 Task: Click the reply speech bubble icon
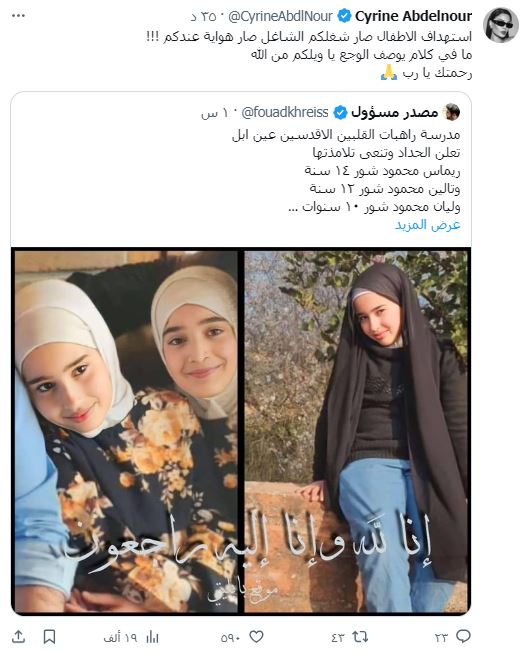463,636
